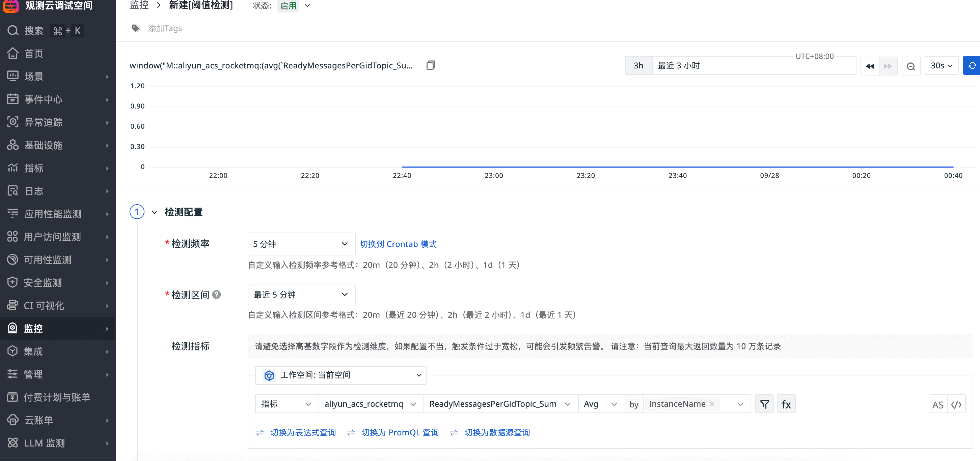The width and height of the screenshot is (980, 461).
Task: Copy the query expression with copy icon
Action: pyautogui.click(x=430, y=65)
